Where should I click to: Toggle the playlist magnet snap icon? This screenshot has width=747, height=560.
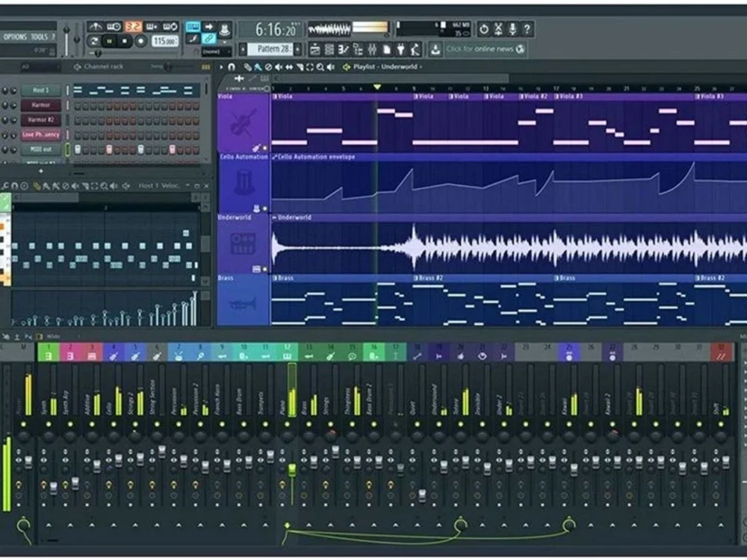pos(232,67)
